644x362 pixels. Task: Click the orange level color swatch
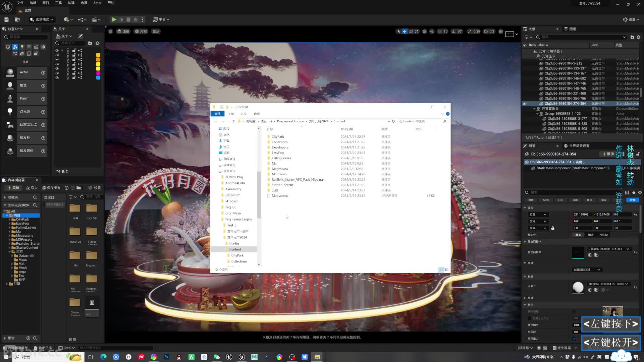[x=98, y=60]
